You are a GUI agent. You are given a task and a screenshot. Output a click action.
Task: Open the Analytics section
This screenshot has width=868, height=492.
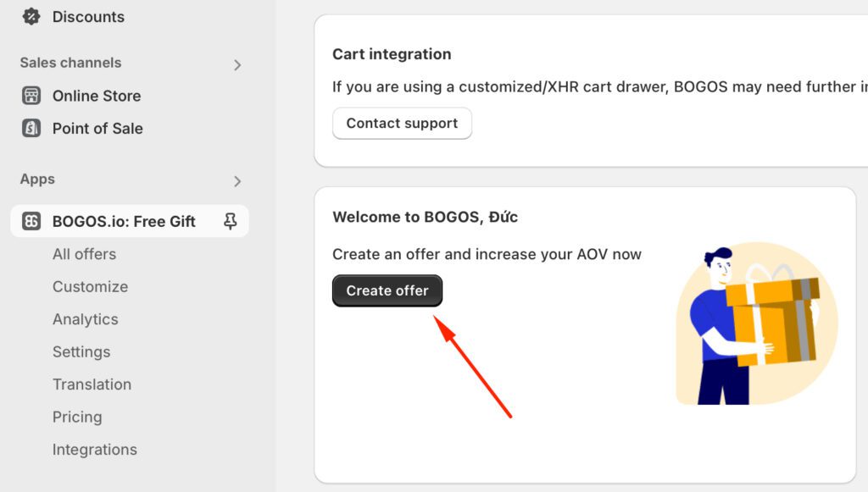coord(85,319)
